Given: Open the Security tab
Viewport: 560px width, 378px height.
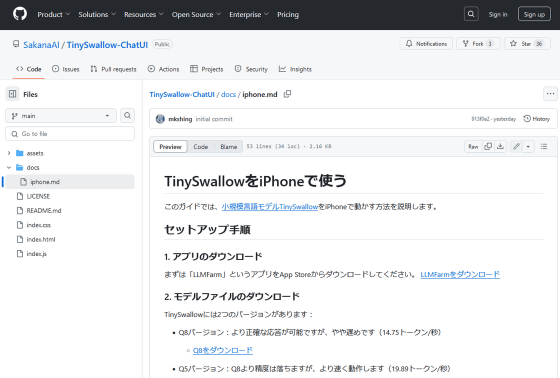Looking at the screenshot, I should tap(251, 69).
